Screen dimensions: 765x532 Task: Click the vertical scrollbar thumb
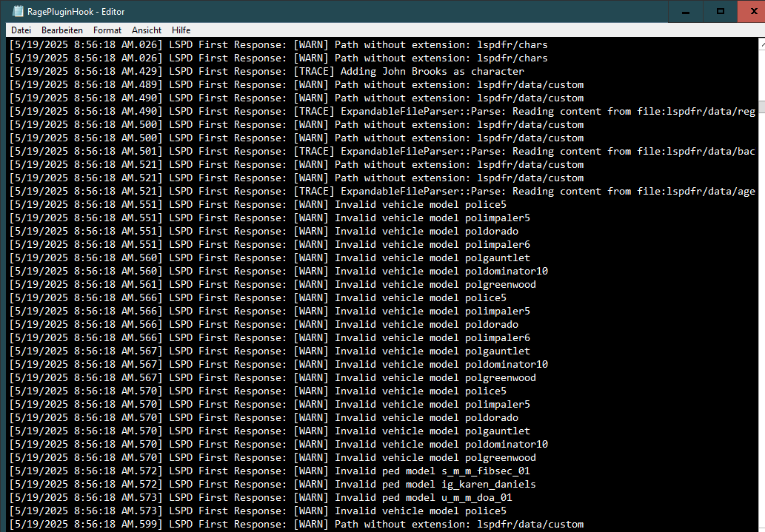761,107
